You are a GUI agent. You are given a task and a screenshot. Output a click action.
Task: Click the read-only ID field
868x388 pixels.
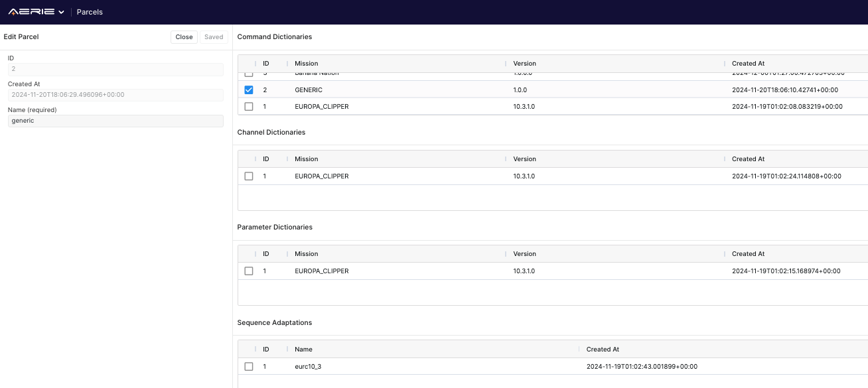(x=115, y=69)
